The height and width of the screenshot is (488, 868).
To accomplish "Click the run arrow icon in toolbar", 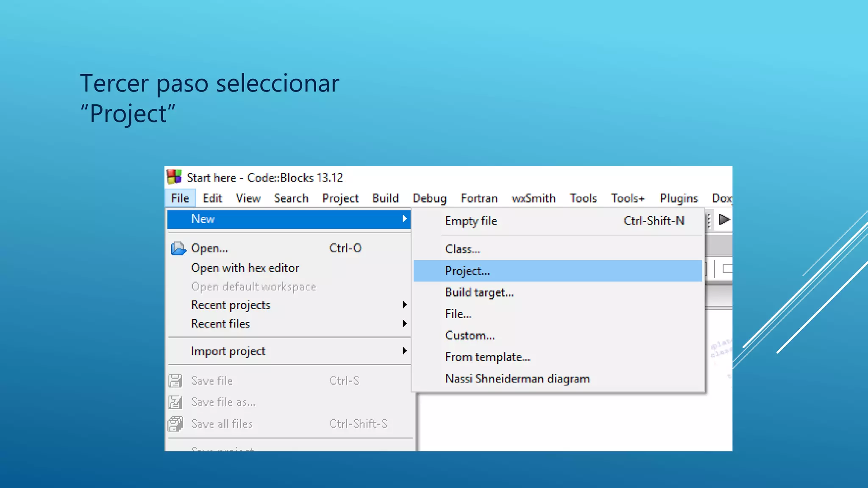I will (x=724, y=219).
